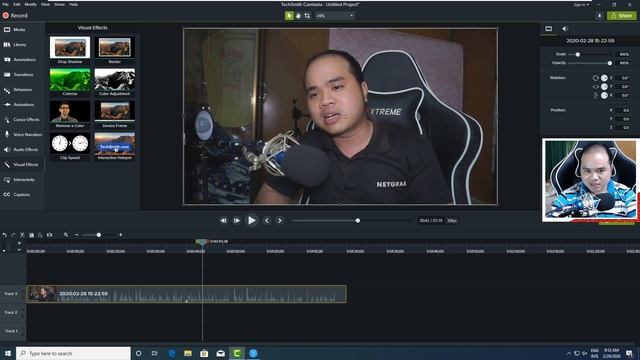The image size is (640, 360).
Task: Click the Opacity percentage input field
Action: pyautogui.click(x=623, y=63)
